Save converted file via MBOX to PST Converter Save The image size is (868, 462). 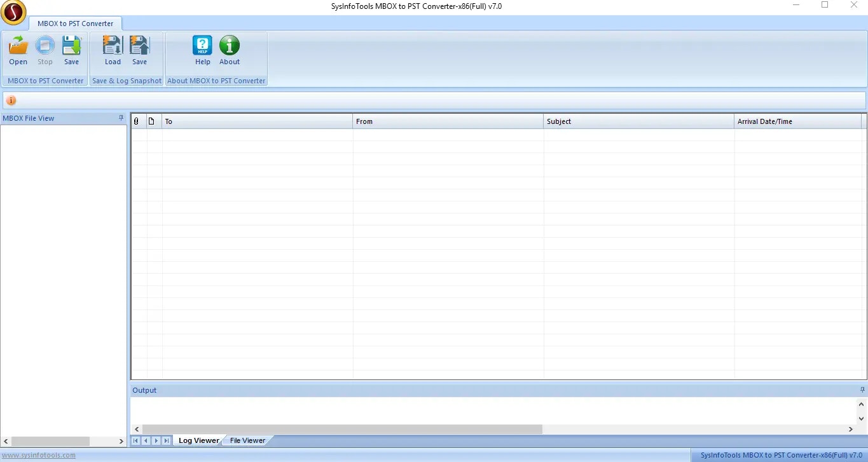tap(71, 51)
